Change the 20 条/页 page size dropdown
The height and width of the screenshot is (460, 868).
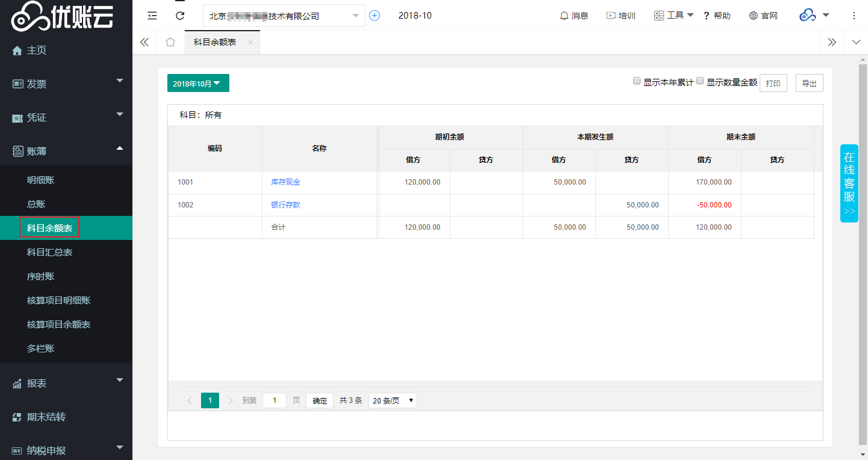click(x=392, y=400)
